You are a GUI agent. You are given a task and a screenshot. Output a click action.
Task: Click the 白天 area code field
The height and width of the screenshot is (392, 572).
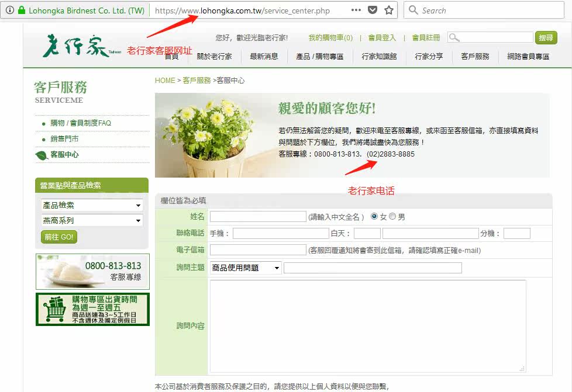367,234
